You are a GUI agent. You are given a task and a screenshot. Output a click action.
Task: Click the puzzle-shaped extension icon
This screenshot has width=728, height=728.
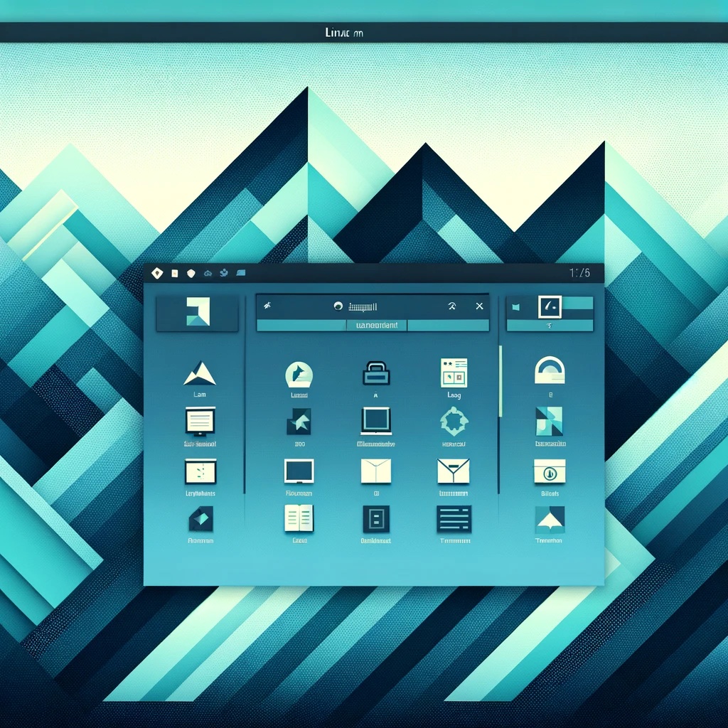click(x=454, y=422)
